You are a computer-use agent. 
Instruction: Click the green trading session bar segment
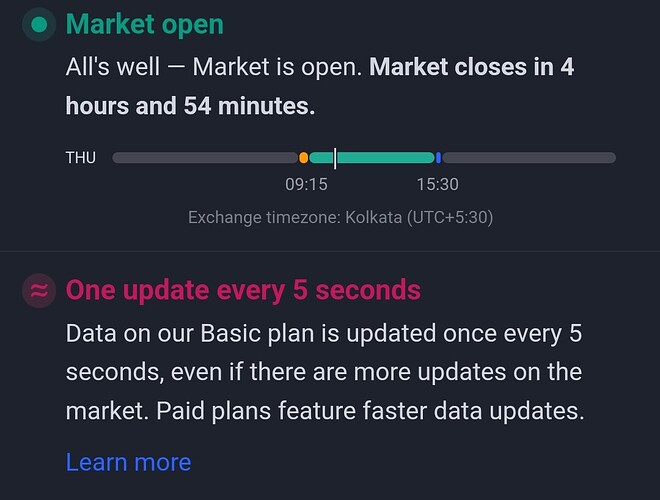point(372,158)
